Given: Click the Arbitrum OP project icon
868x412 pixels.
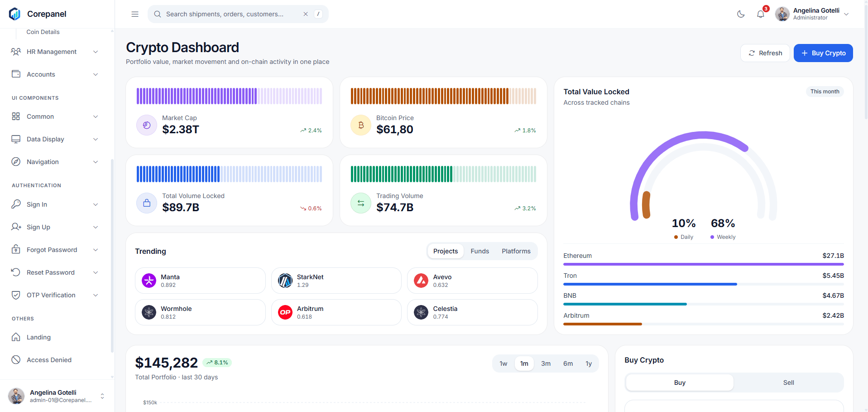Looking at the screenshot, I should click(x=285, y=312).
